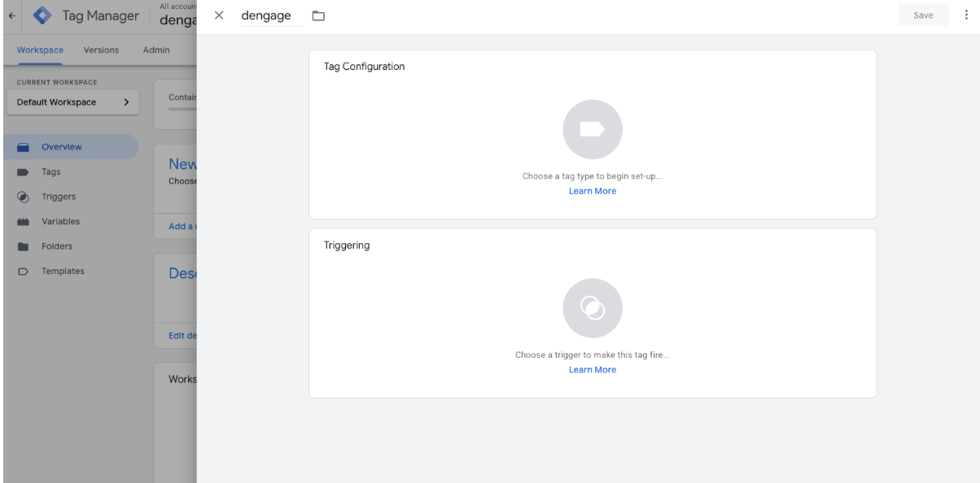The width and height of the screenshot is (980, 483).
Task: Click the Overview sidebar icon
Action: [24, 147]
